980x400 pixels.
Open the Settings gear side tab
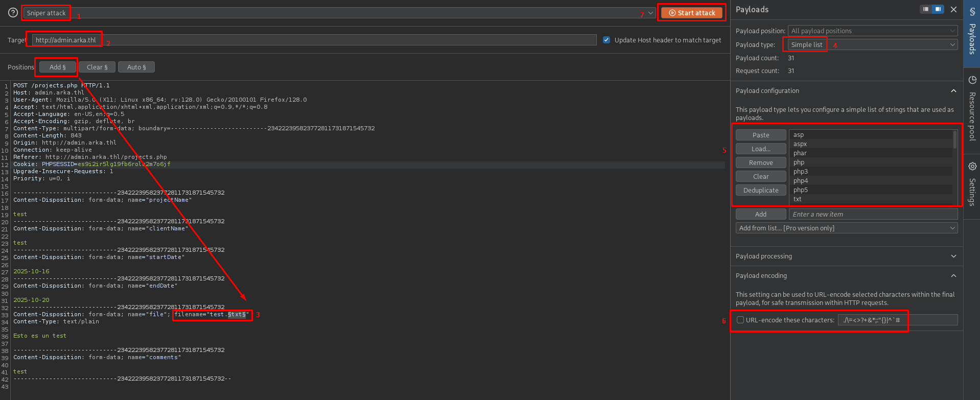[x=972, y=184]
